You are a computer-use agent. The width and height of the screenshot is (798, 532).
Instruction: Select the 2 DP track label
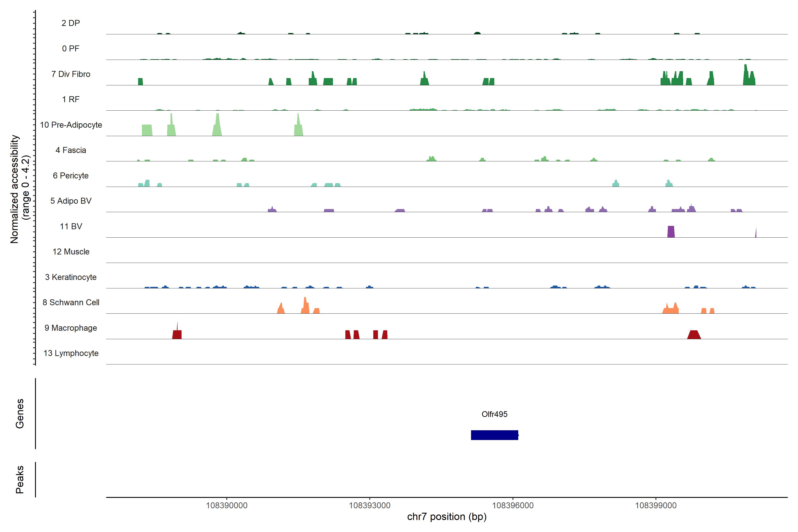[x=70, y=23]
